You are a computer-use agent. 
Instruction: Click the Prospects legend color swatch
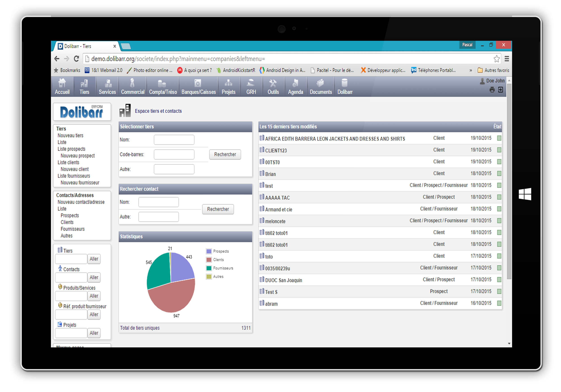(x=209, y=251)
